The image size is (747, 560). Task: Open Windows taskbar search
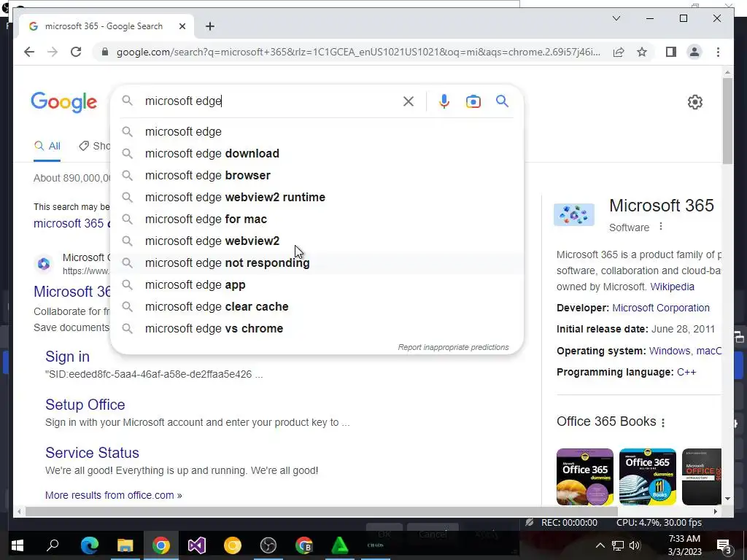tap(53, 545)
